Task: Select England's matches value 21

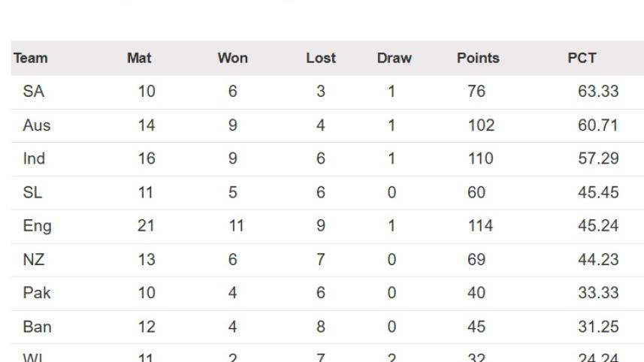Action: pos(146,226)
